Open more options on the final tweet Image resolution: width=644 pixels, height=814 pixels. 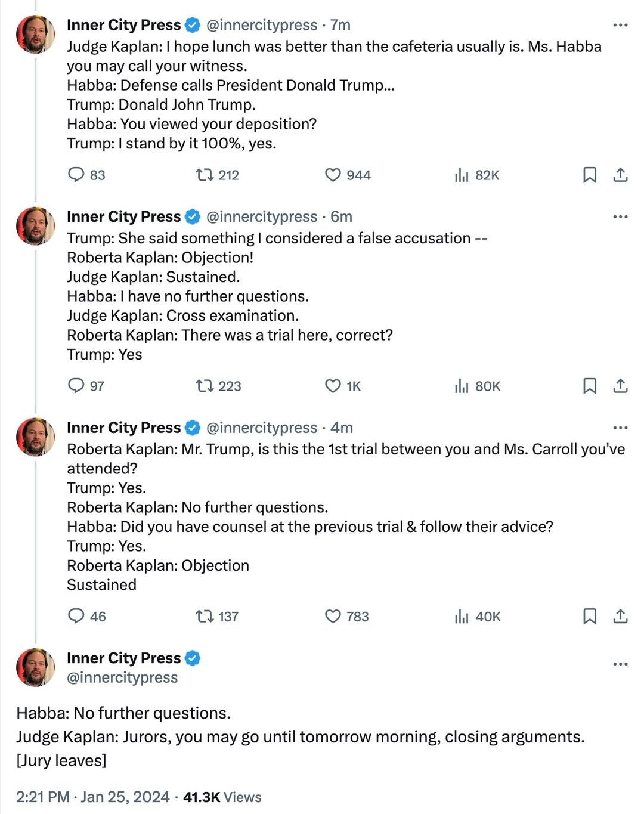point(621,664)
